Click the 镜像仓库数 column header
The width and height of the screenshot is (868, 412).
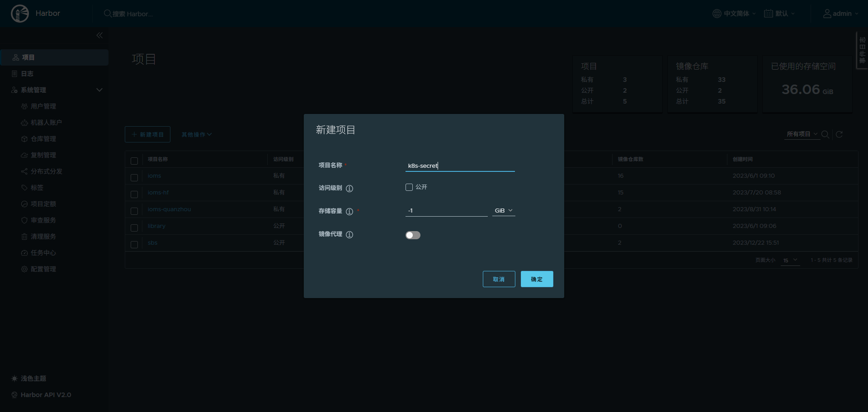point(630,159)
